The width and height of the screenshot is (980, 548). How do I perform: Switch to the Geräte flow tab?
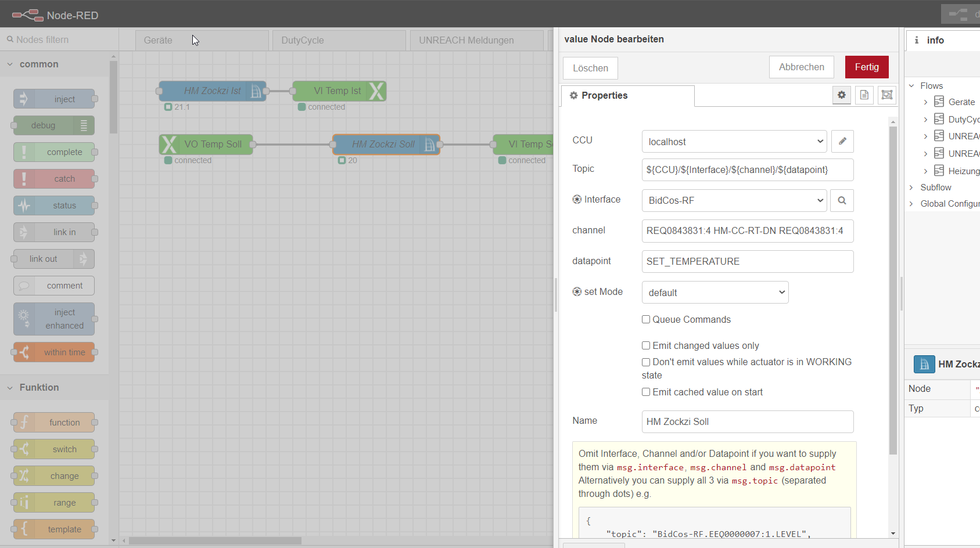tap(202, 41)
